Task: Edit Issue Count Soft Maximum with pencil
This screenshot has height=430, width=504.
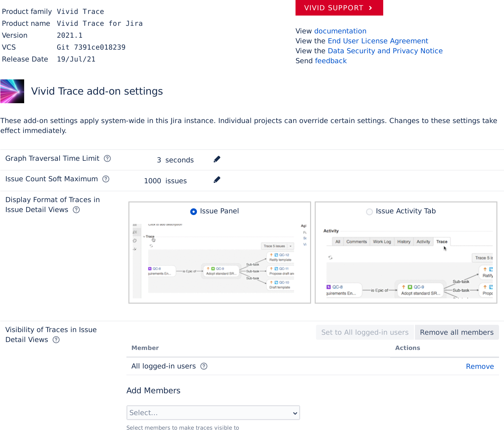Action: coord(217,180)
